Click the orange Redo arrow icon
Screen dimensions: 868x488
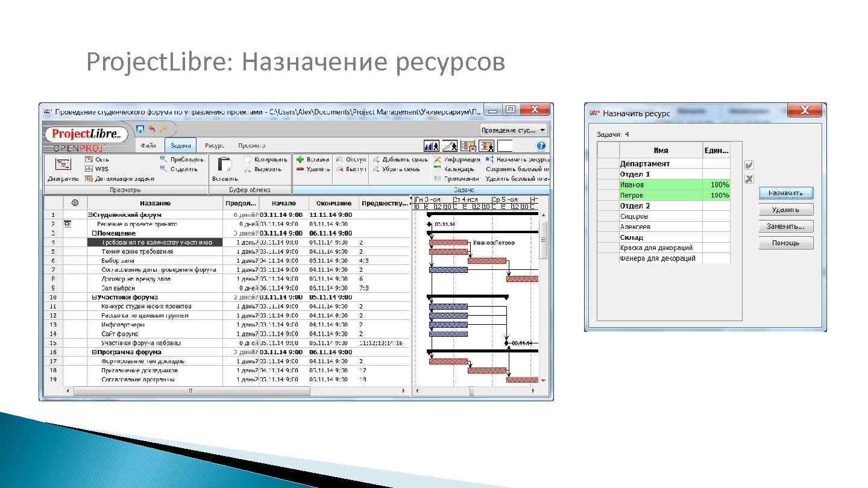tap(163, 129)
